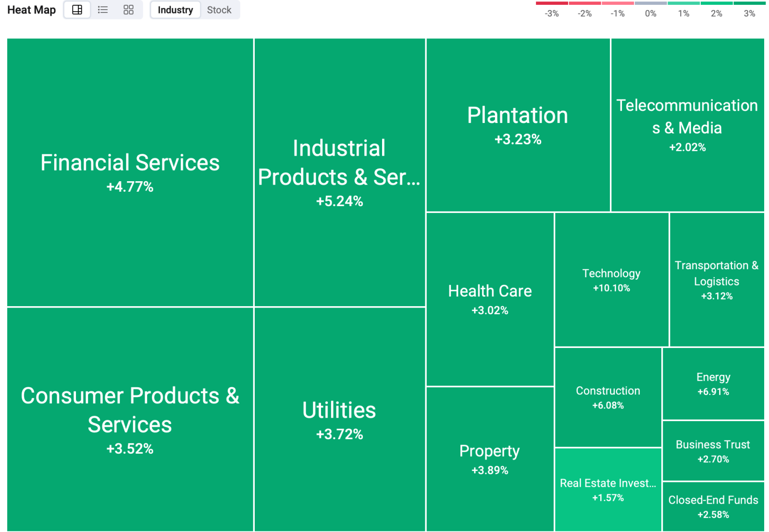Open Industrial Products & Services tile
769x532 pixels.
click(x=340, y=173)
